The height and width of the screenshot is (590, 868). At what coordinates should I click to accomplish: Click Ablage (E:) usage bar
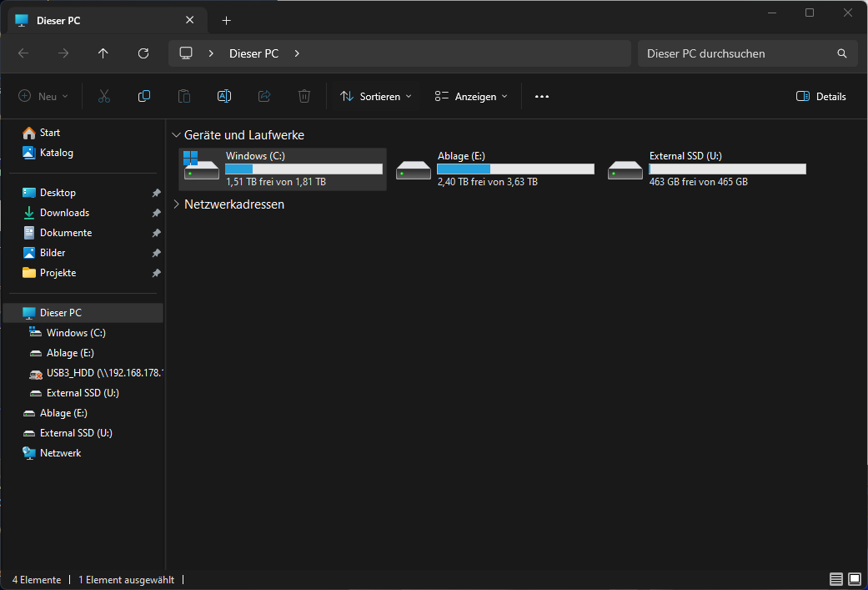515,169
